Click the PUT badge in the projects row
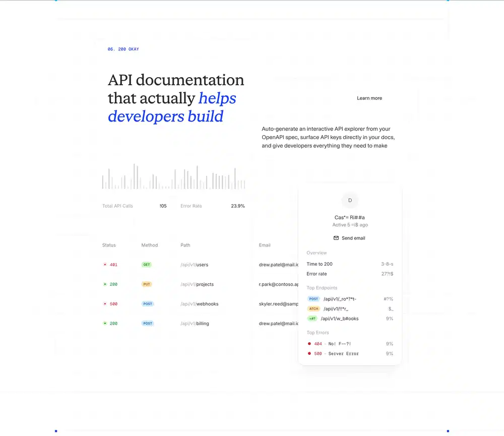 tap(147, 284)
